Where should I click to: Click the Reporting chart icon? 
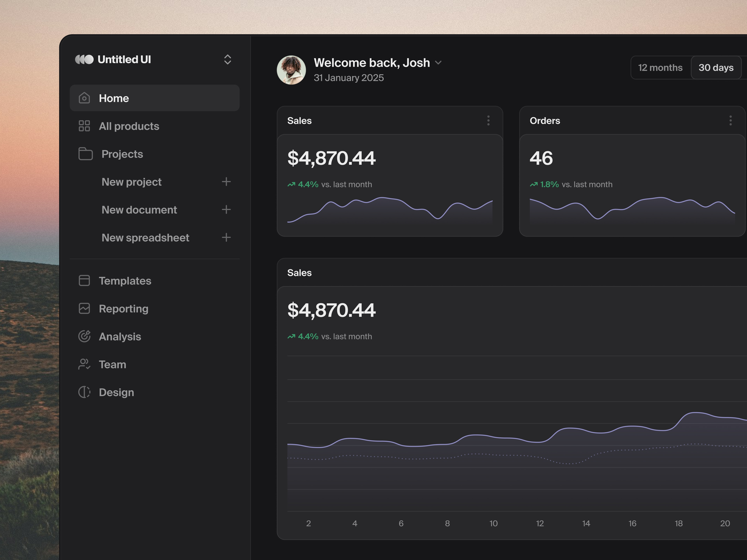click(x=84, y=309)
